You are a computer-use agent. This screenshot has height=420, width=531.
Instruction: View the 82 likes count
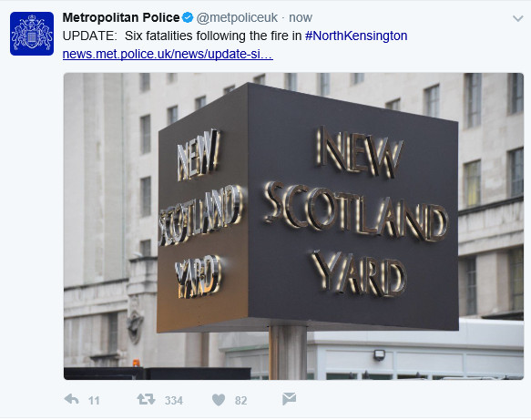click(240, 401)
